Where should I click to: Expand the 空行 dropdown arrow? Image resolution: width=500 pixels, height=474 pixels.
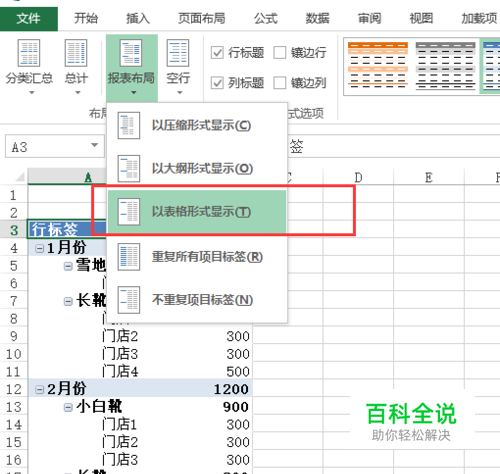point(180,93)
